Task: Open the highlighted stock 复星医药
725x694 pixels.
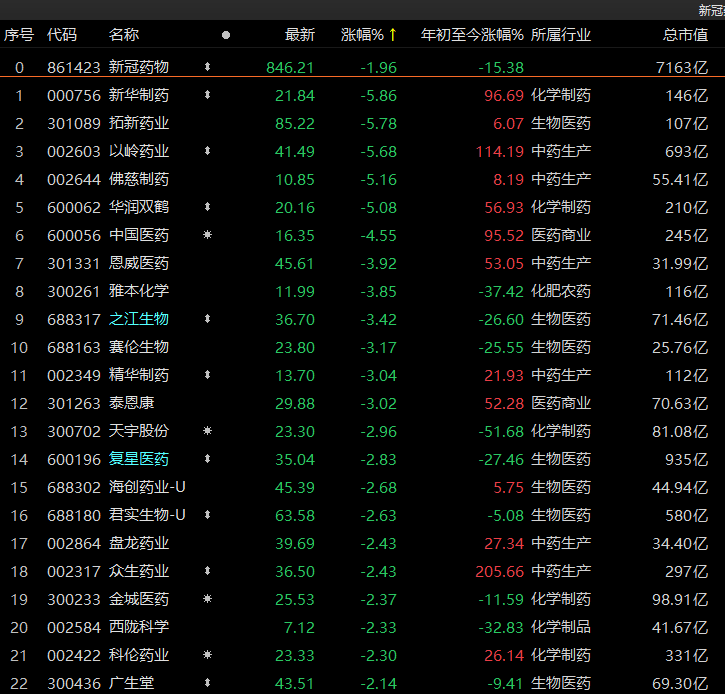Action: pos(139,459)
